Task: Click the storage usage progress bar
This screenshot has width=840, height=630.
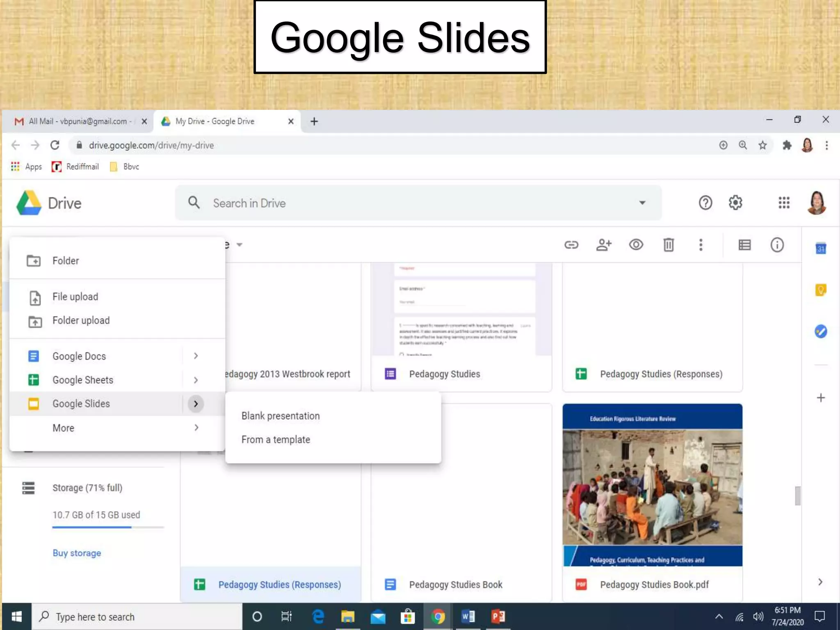Action: coord(108,527)
